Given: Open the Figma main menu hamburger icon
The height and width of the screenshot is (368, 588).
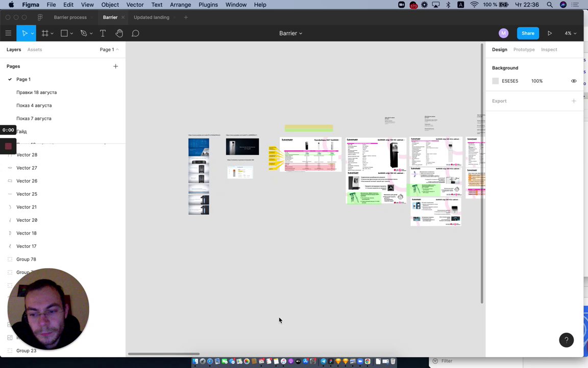Looking at the screenshot, I should (x=8, y=33).
